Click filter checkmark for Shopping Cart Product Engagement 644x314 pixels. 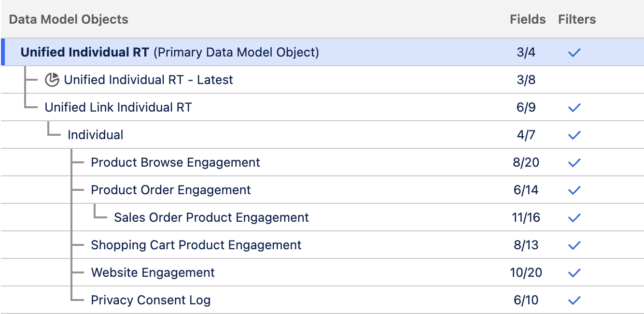pyautogui.click(x=574, y=245)
